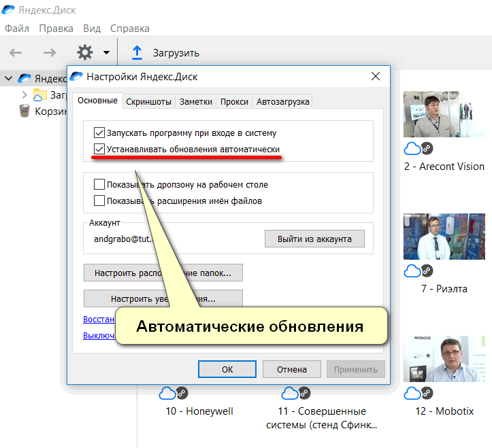Viewport: 492px width, 448px height.
Task: Open the 7 - Риэлта video thumbnail
Action: click(x=444, y=237)
